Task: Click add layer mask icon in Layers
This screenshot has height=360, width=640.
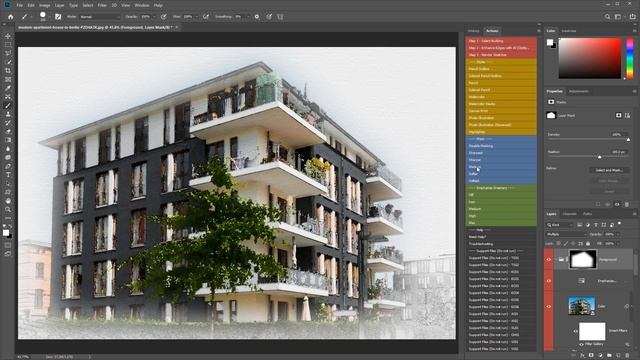Action: 591,356
